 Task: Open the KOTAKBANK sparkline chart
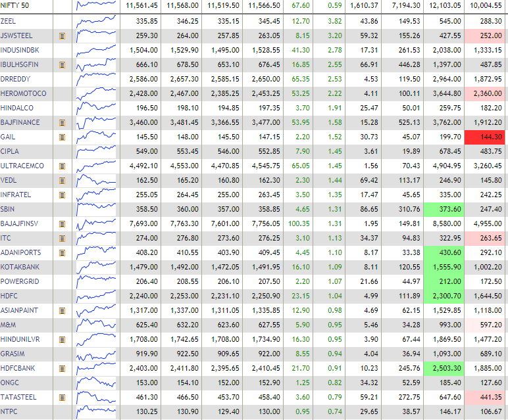pos(96,267)
